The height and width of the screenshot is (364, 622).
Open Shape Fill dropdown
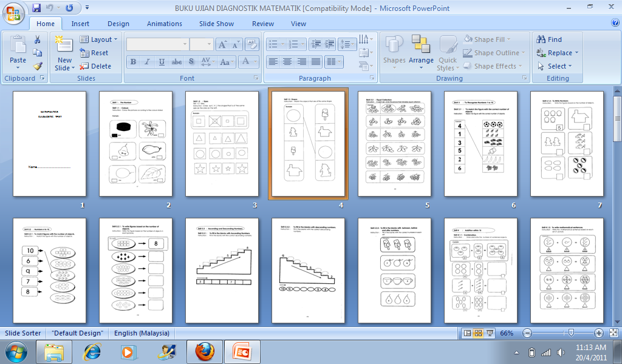click(487, 39)
